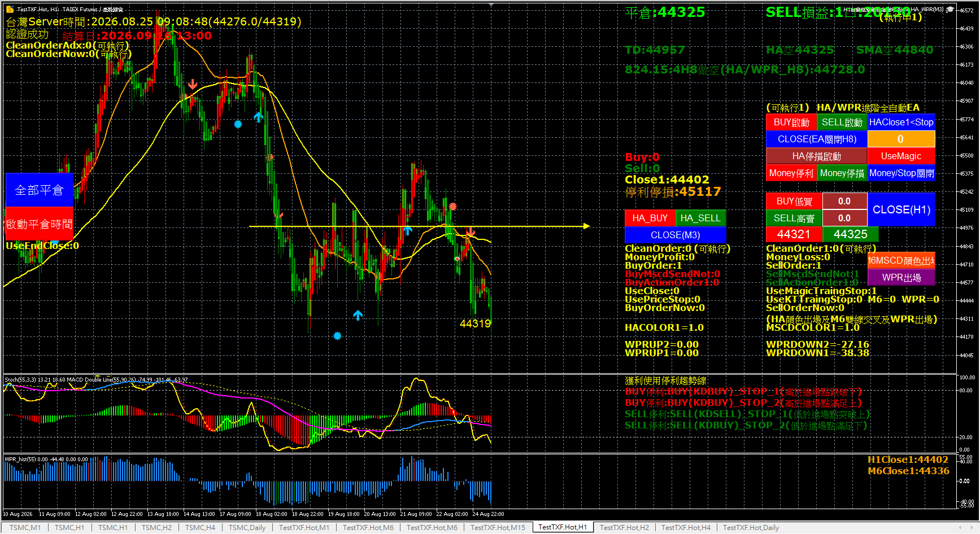Select the yellow horizontal line arrowhead
Image resolution: width=980 pixels, height=534 pixels.
(x=587, y=226)
